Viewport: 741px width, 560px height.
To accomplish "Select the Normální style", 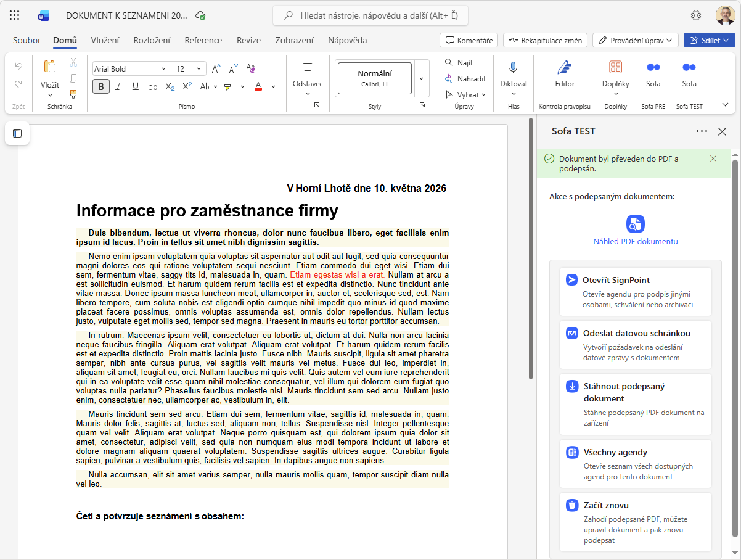I will pyautogui.click(x=375, y=78).
